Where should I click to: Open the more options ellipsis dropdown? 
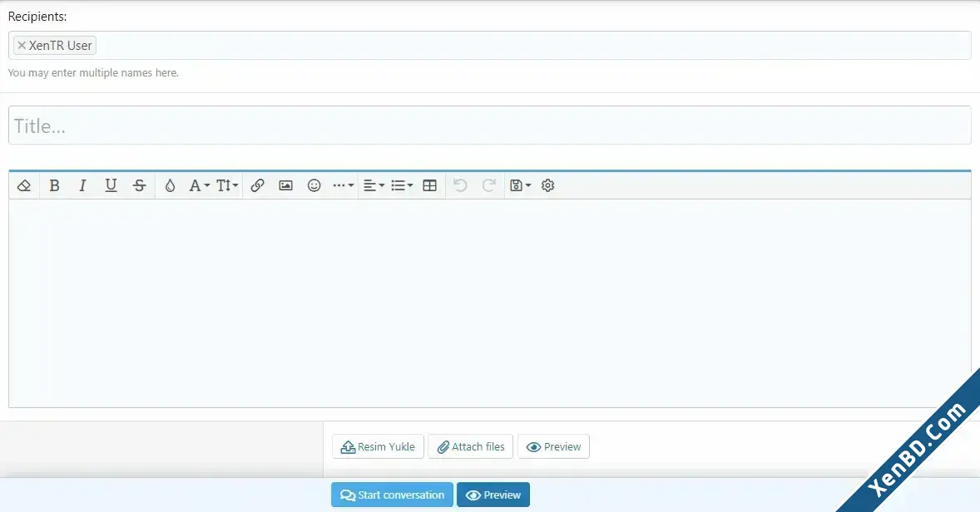pyautogui.click(x=343, y=185)
